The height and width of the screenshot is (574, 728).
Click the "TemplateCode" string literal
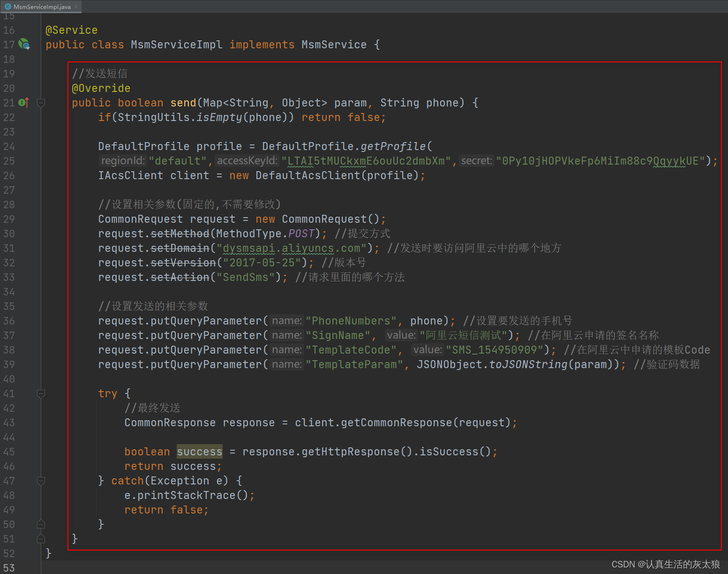(x=351, y=350)
